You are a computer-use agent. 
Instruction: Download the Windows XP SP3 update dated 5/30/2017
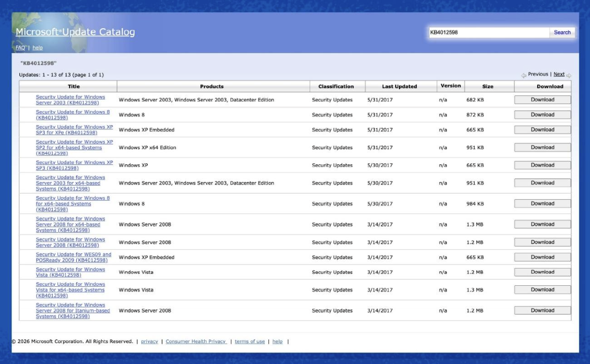point(542,165)
